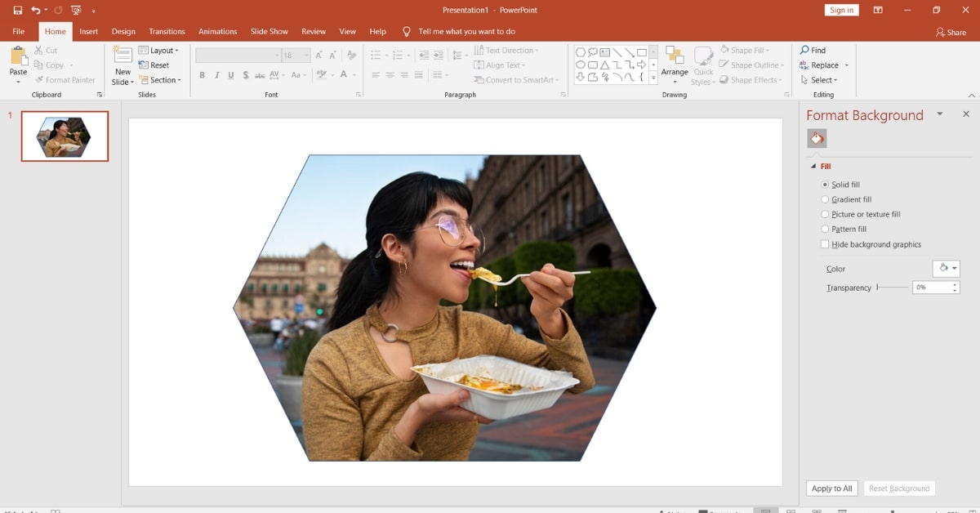Image resolution: width=980 pixels, height=513 pixels.
Task: Select Picture or texture fill
Action: (861, 214)
